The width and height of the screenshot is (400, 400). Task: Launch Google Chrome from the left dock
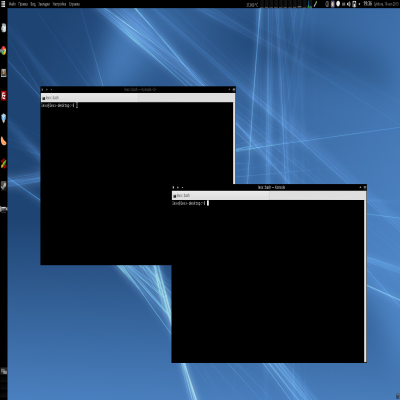coord(3,51)
